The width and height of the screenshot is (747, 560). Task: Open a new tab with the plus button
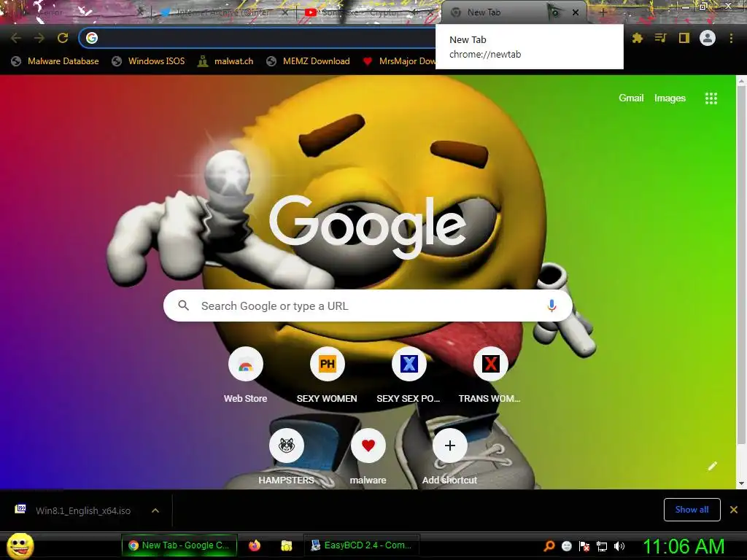(603, 12)
